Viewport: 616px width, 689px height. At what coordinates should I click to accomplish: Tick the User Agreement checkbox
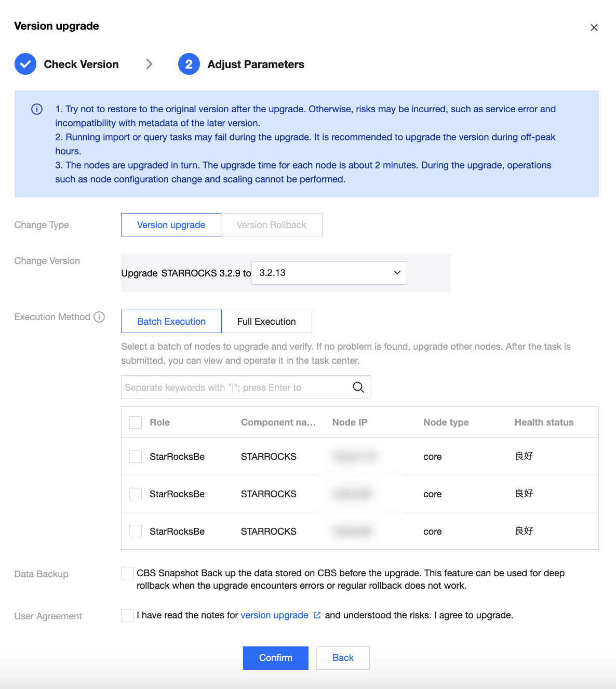point(127,615)
